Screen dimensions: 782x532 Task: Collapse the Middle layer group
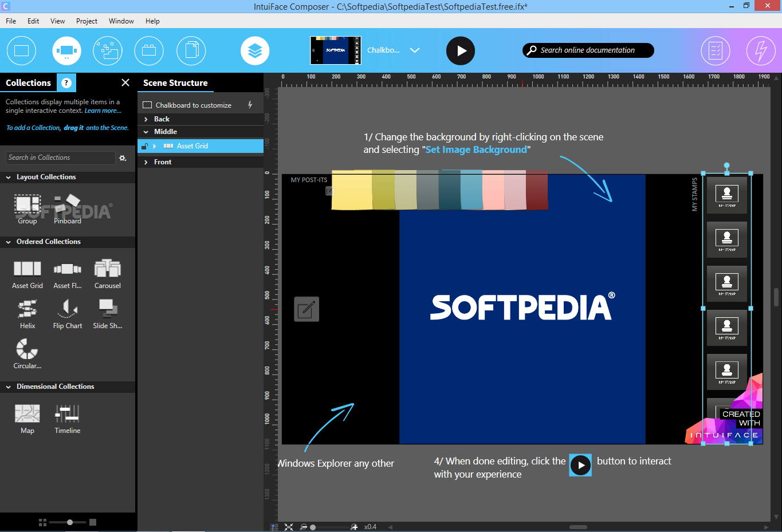pos(146,132)
